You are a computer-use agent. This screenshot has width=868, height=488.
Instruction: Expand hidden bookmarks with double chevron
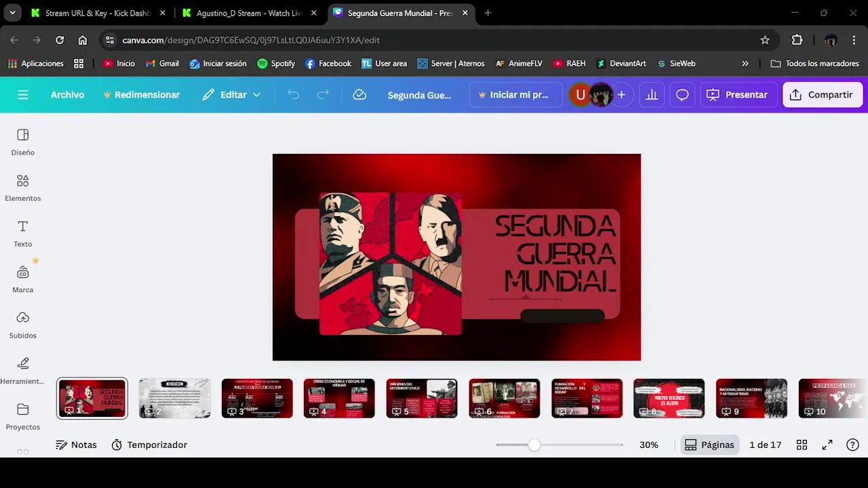pos(745,64)
